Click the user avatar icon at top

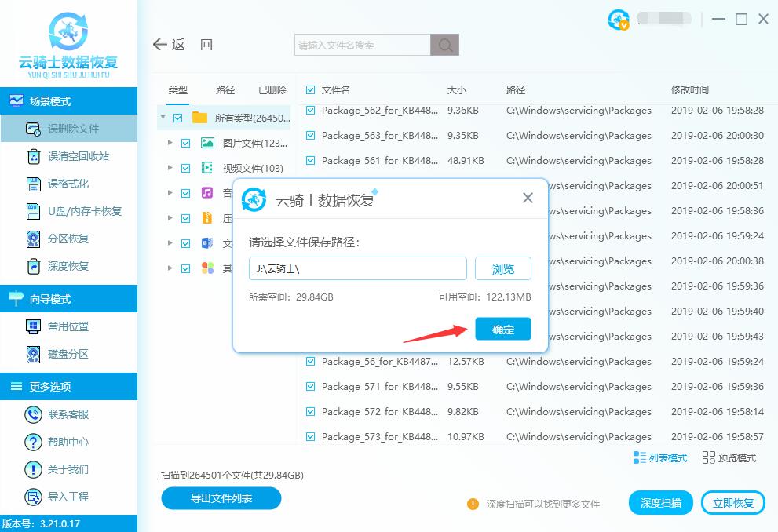click(618, 20)
